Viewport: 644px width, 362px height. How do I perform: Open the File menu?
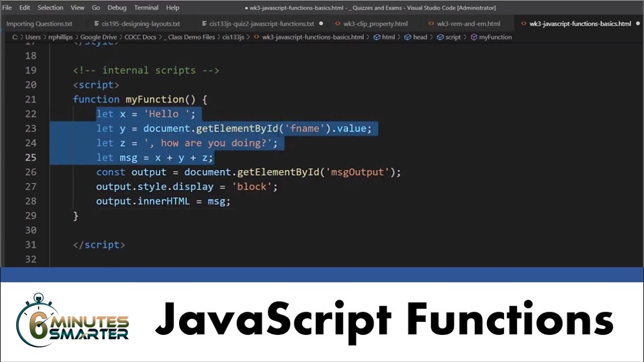(x=7, y=8)
